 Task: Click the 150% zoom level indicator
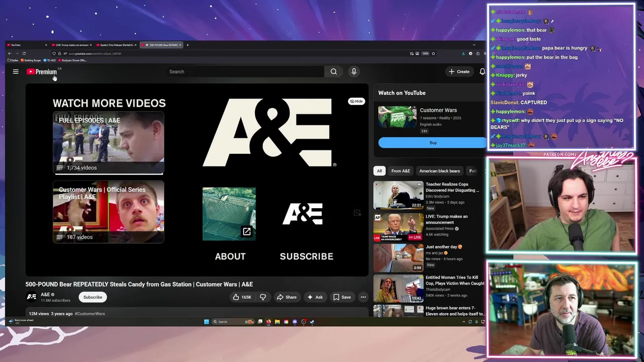[425, 53]
